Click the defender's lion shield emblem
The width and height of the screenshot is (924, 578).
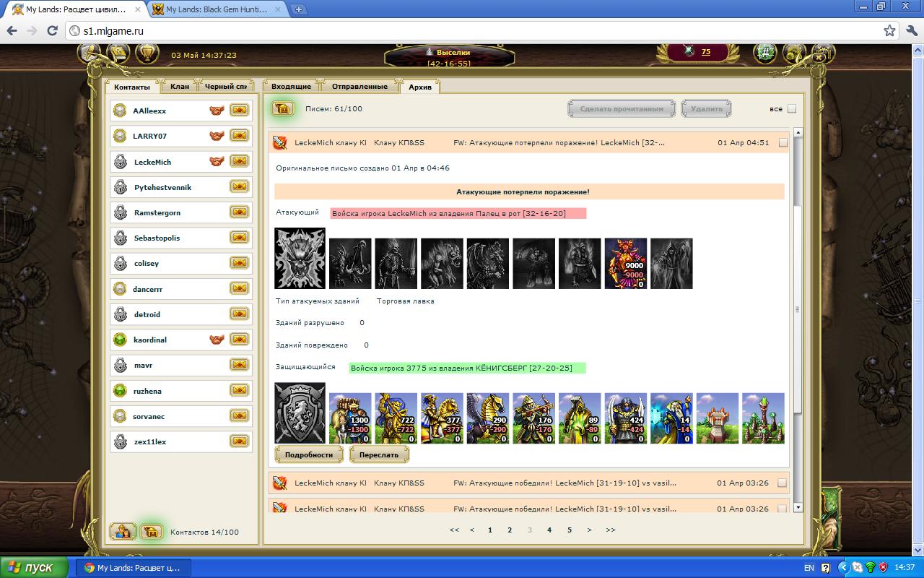[300, 413]
